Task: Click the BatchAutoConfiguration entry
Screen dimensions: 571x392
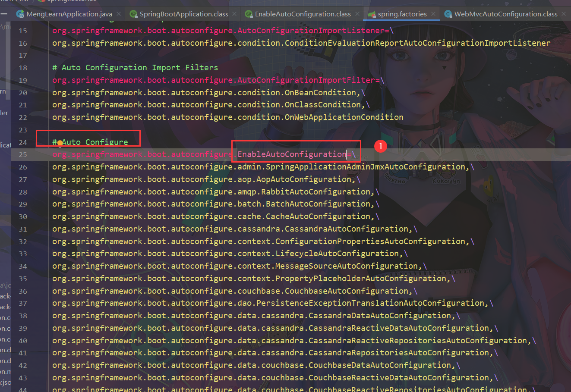Action: coord(318,204)
